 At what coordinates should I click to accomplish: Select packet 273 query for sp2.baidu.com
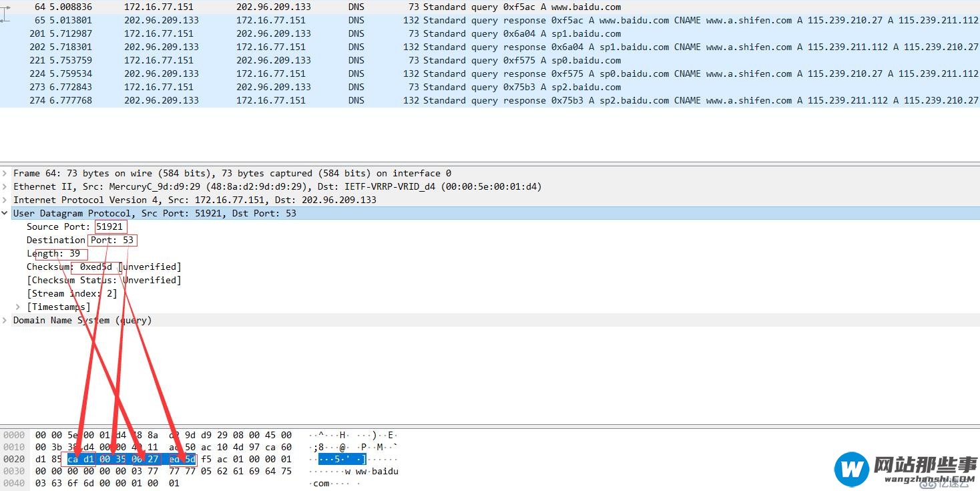tap(490, 87)
